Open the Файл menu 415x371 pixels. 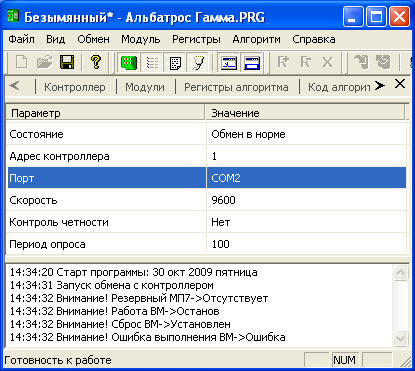tap(21, 39)
